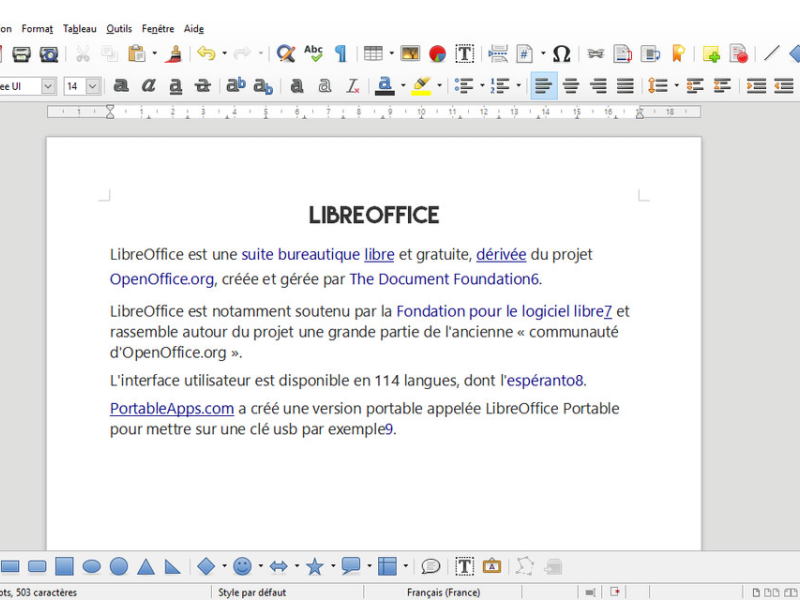Click the Print icon in toolbar
The width and height of the screenshot is (800, 600).
(21, 54)
